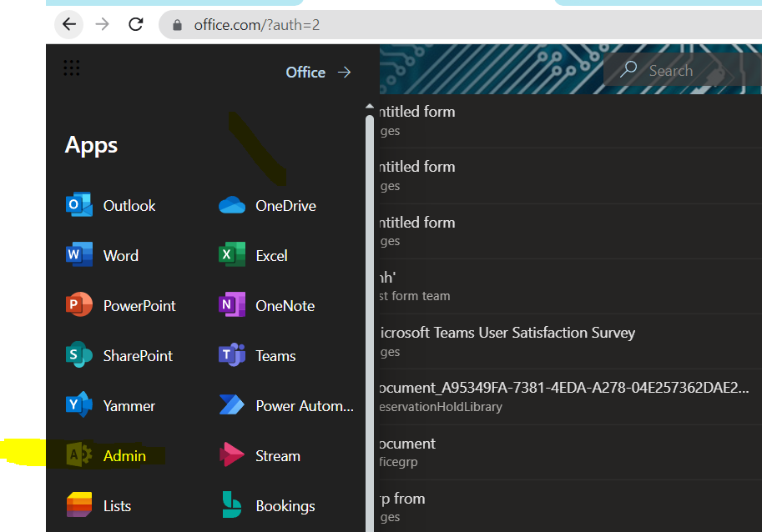Click the search magnifier icon
The height and width of the screenshot is (532, 762).
(x=628, y=69)
